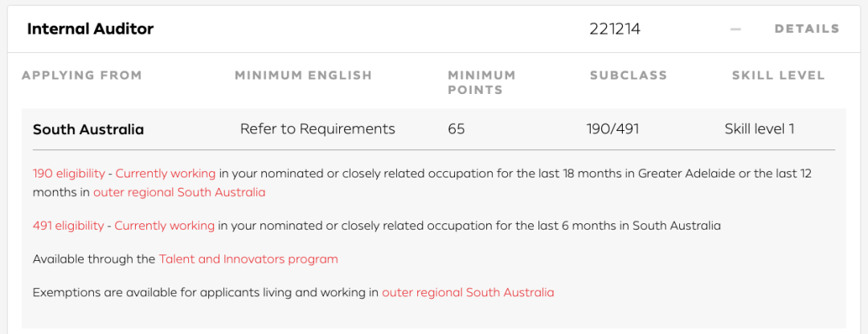Follow outer regional South Australia link after "12 months in"

pyautogui.click(x=179, y=193)
